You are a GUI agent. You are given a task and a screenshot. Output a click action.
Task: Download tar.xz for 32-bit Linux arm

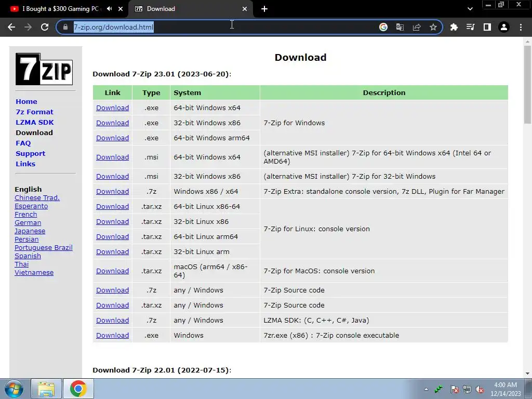[112, 252]
